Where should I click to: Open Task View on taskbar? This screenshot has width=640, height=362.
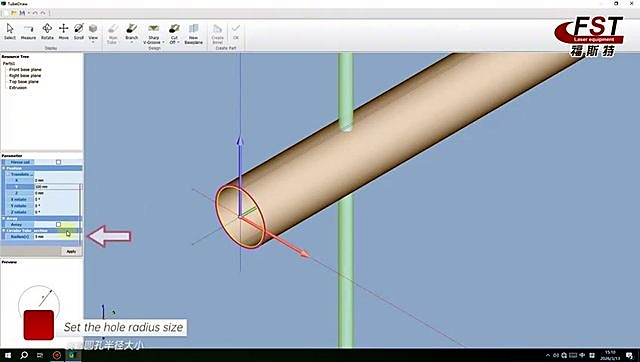(x=40, y=355)
